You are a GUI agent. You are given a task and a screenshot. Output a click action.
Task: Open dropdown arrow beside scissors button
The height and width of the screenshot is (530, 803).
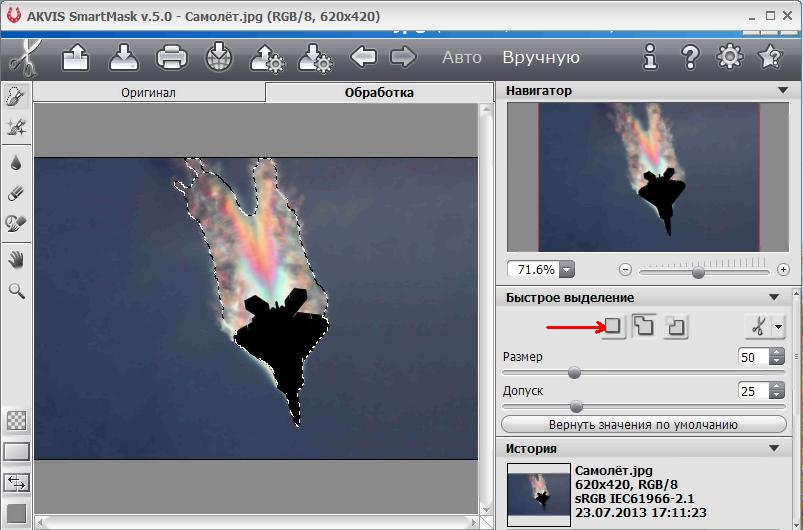click(778, 326)
